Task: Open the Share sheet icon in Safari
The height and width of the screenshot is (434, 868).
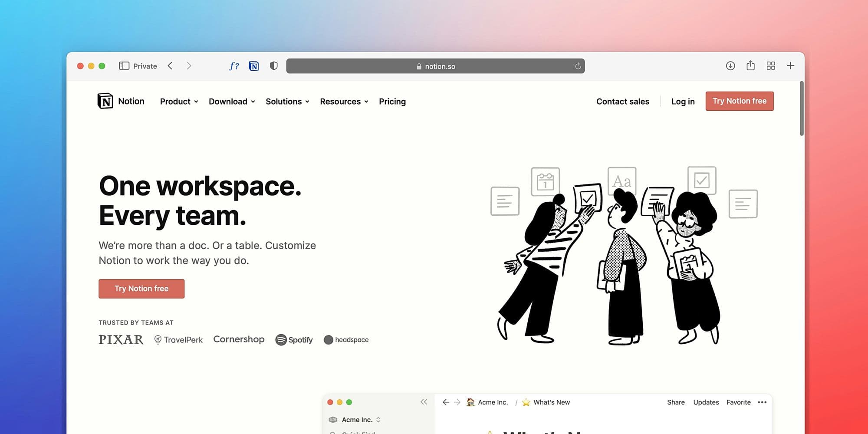Action: pos(750,66)
